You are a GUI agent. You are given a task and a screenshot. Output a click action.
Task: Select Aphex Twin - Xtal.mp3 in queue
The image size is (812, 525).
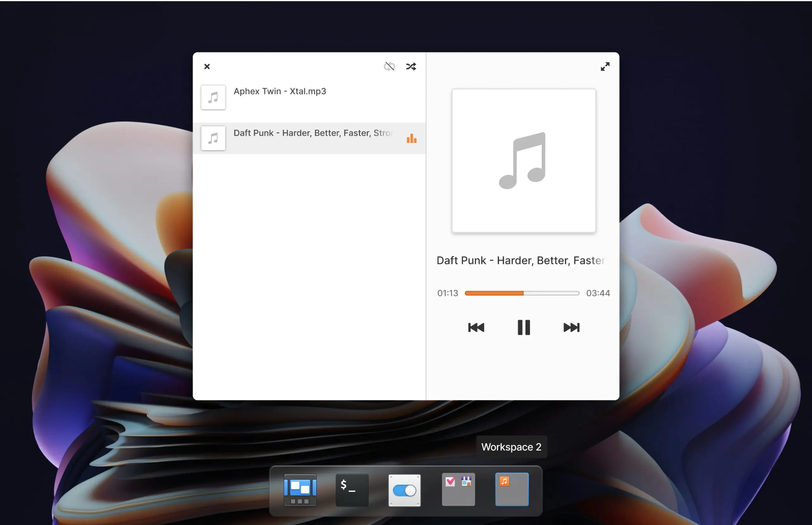click(x=279, y=91)
